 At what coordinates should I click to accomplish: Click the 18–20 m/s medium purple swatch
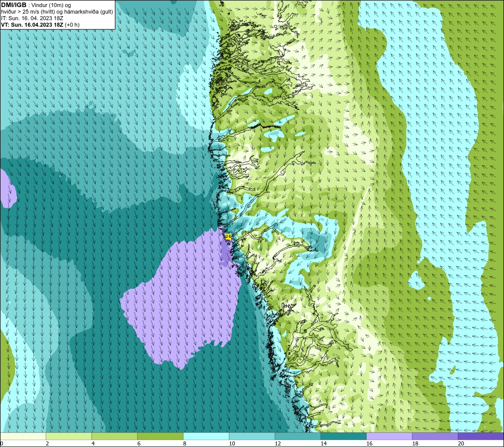point(435,436)
